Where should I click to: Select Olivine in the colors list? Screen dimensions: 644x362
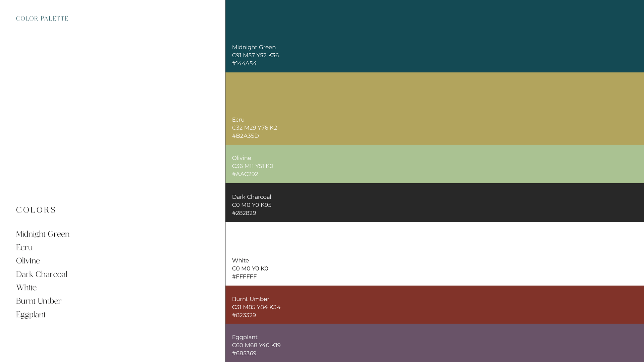(28, 261)
